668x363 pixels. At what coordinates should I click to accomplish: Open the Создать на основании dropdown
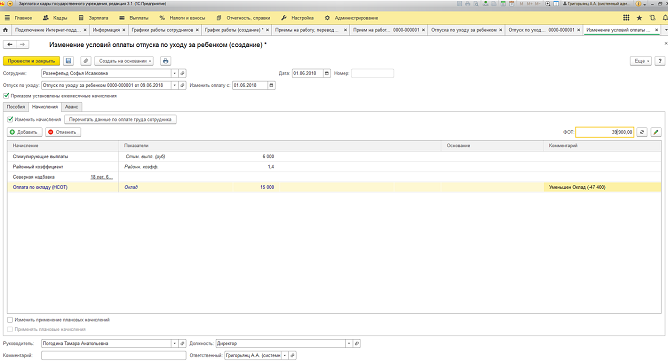coord(124,61)
